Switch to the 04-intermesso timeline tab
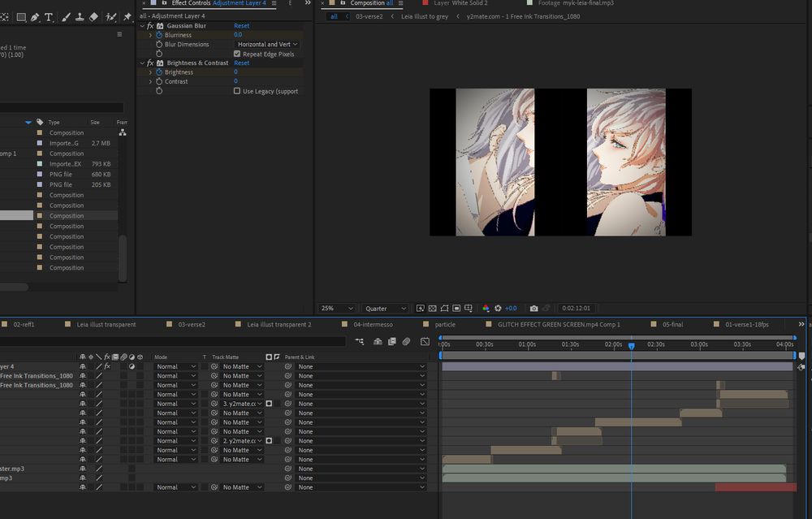The image size is (812, 519). coord(372,324)
